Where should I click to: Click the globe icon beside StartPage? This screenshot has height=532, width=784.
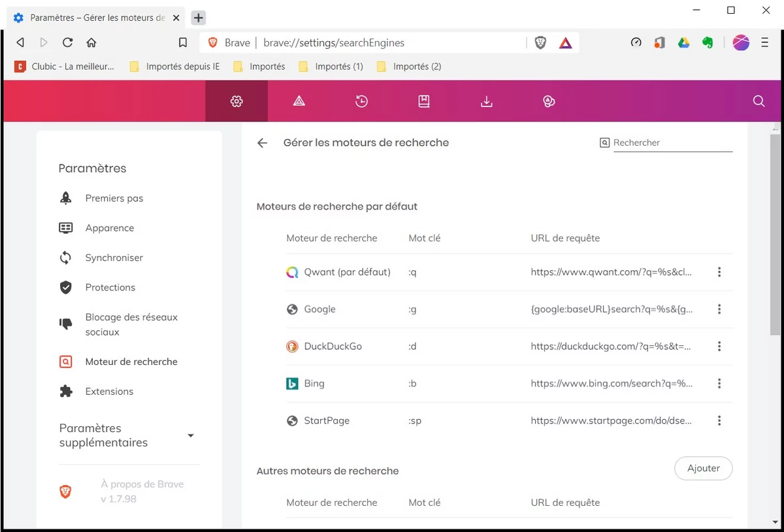(x=292, y=421)
